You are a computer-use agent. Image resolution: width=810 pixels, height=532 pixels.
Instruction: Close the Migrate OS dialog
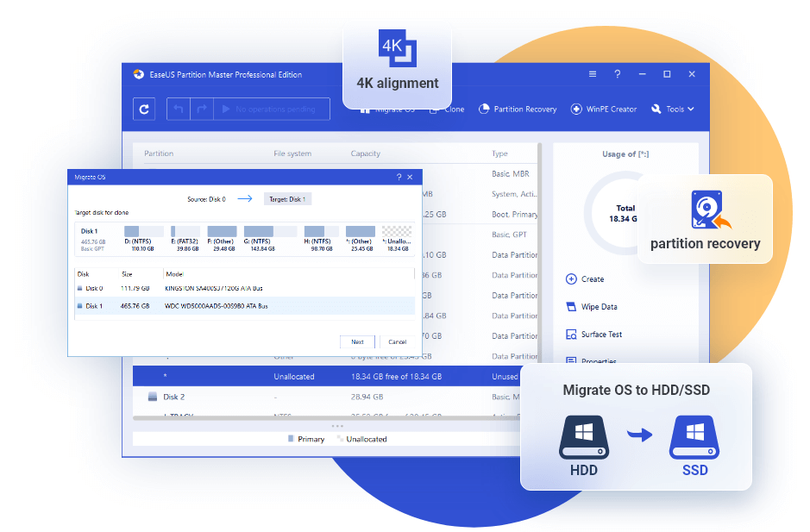coord(410,177)
